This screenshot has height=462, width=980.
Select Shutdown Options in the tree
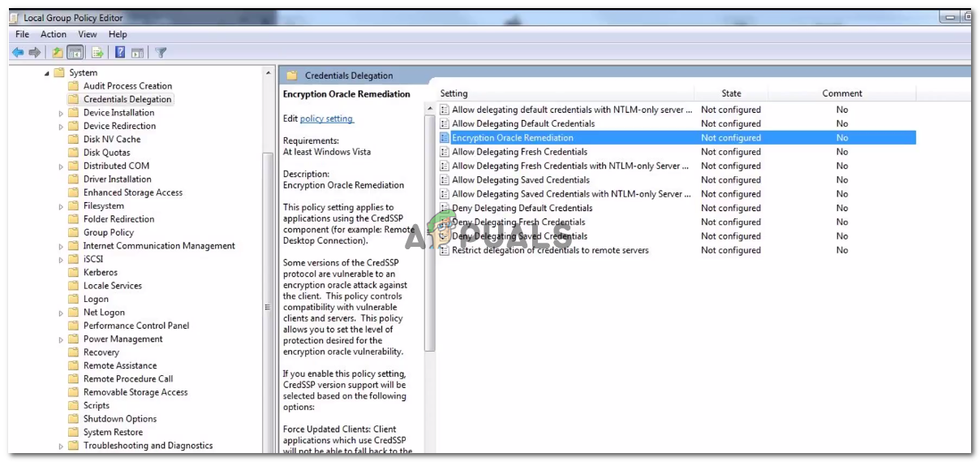point(120,419)
